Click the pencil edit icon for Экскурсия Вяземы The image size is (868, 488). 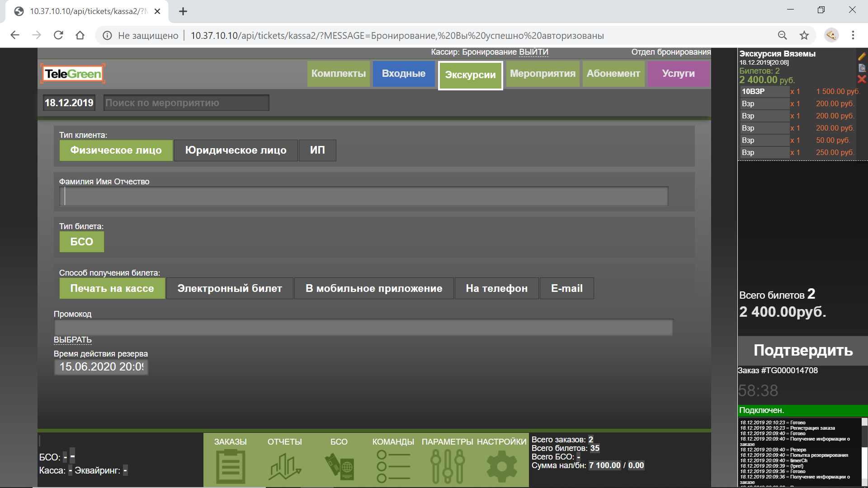[862, 56]
